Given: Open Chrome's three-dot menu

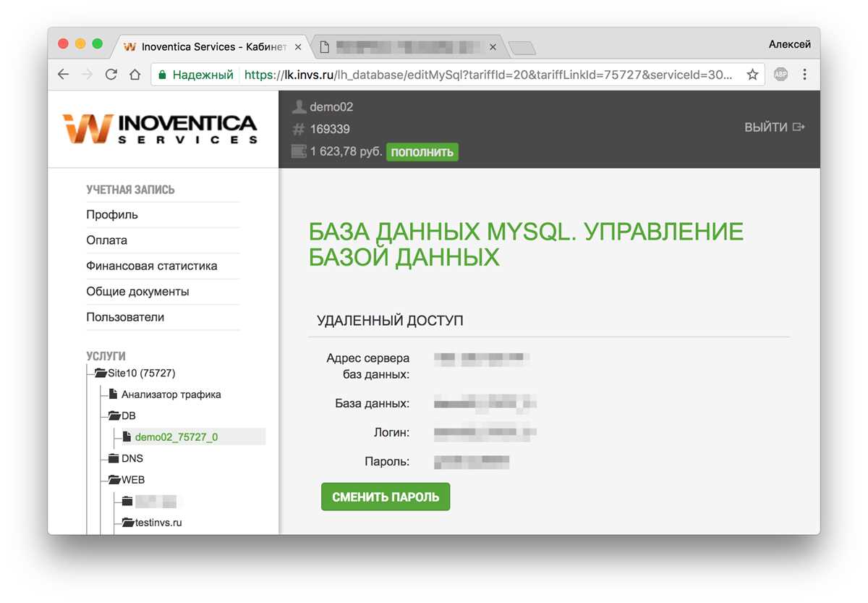Looking at the screenshot, I should tap(804, 75).
